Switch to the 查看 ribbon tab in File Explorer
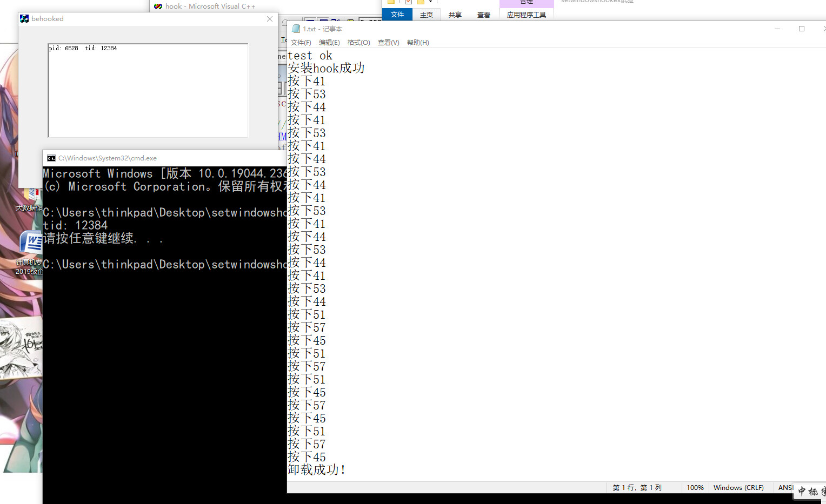The image size is (826, 504). (484, 15)
